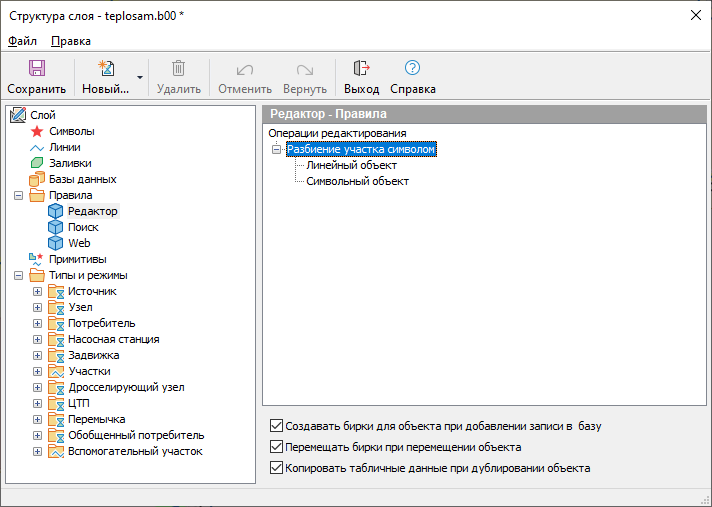The height and width of the screenshot is (507, 712).
Task: Click the Сохранить floppy disk icon
Action: tap(37, 69)
